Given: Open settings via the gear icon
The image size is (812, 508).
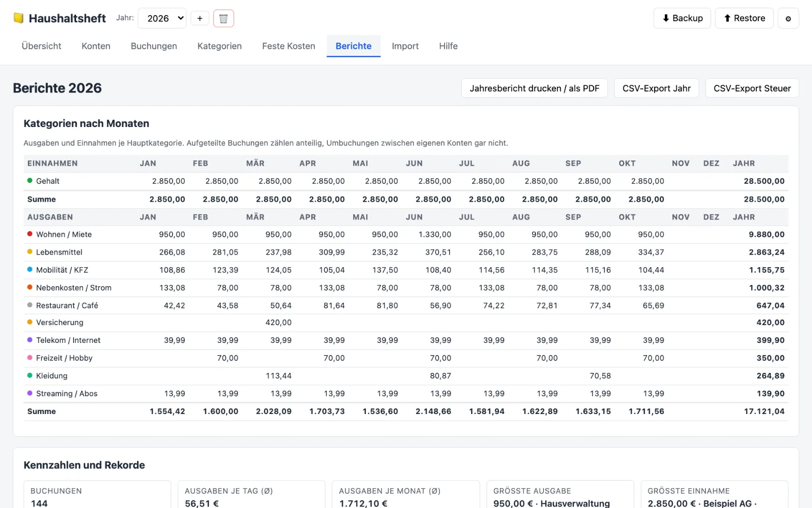Looking at the screenshot, I should tap(788, 18).
